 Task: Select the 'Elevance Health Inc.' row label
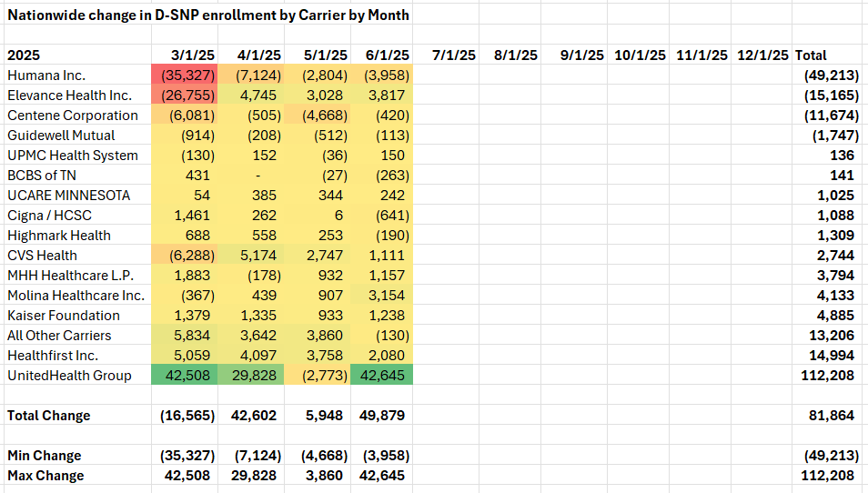point(78,95)
